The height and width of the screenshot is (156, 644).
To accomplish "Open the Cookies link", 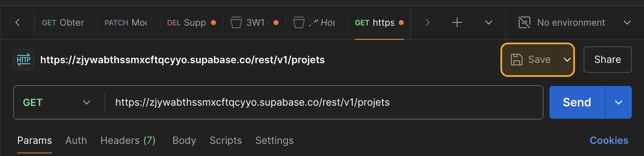I will click(x=609, y=141).
